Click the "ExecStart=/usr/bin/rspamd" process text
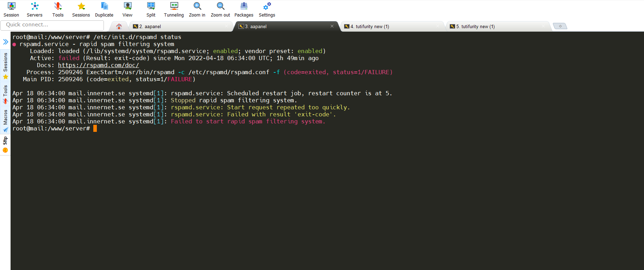This screenshot has height=270, width=644. [x=130, y=72]
